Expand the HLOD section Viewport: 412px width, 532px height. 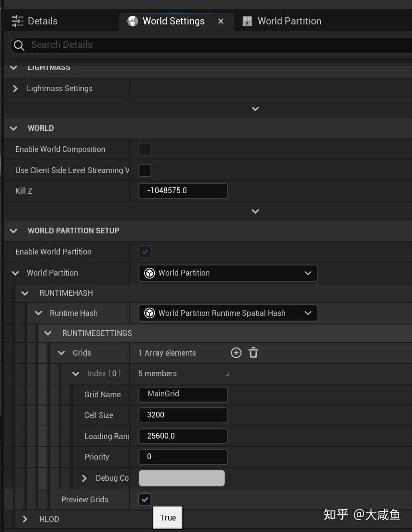pos(25,519)
